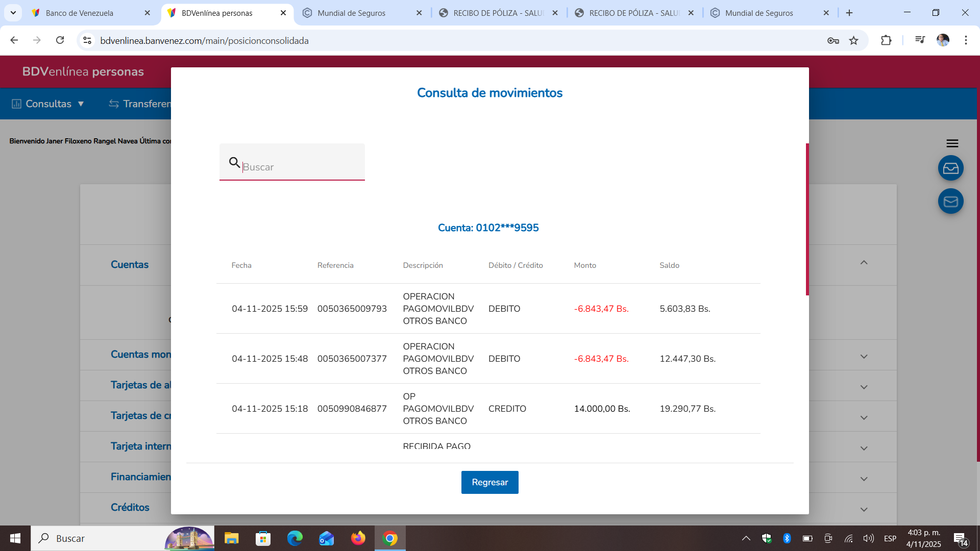The height and width of the screenshot is (551, 980).
Task: View site information icon in address bar
Action: (87, 41)
